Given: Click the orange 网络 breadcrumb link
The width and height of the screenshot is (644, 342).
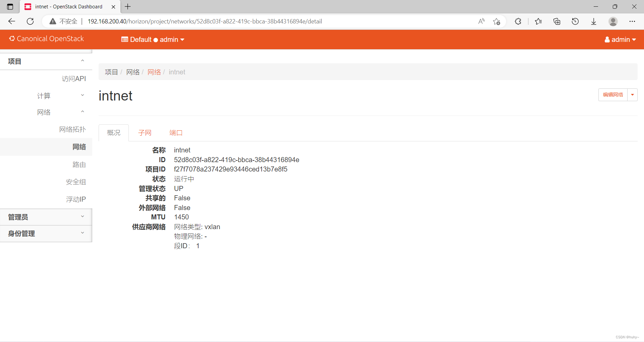Looking at the screenshot, I should [154, 72].
